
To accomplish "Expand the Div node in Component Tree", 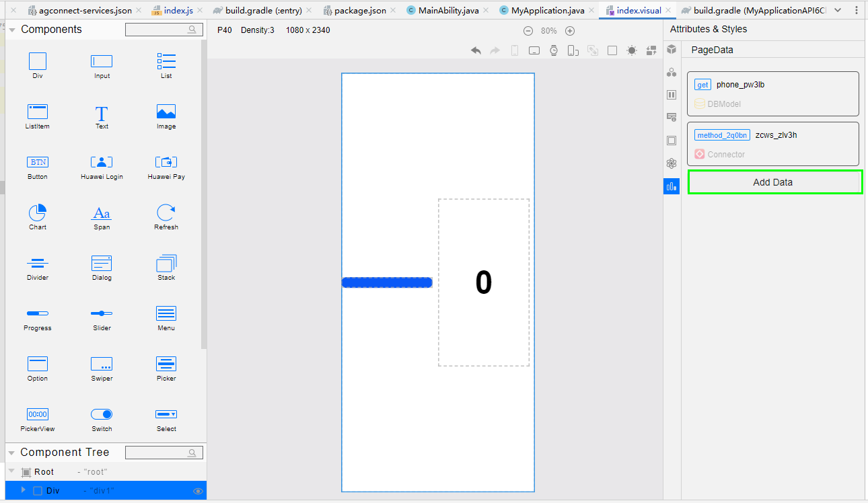I will (23, 490).
